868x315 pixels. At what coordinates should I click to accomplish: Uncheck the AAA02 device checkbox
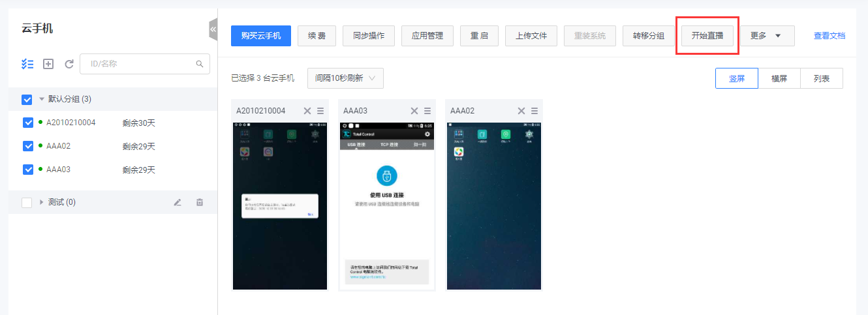coord(28,146)
